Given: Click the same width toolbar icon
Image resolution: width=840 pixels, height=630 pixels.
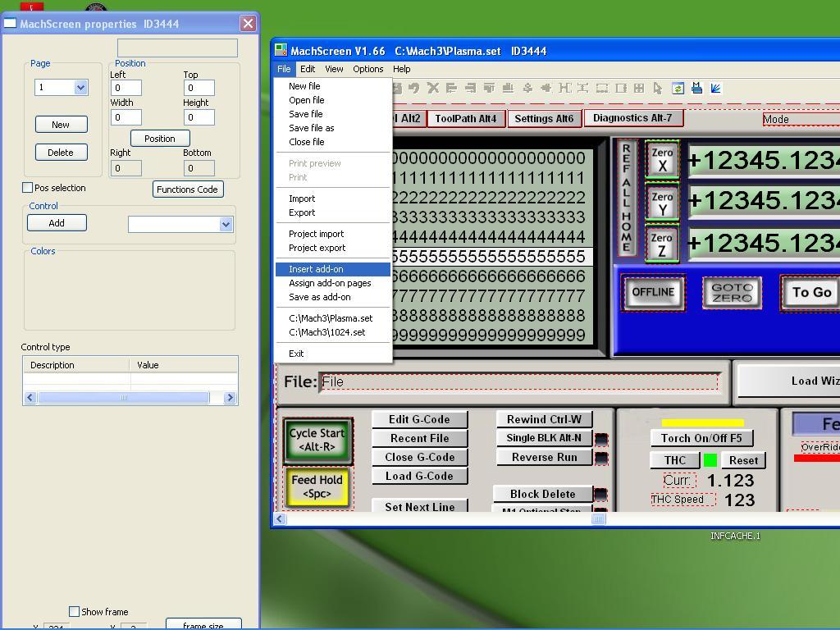Looking at the screenshot, I should (602, 88).
